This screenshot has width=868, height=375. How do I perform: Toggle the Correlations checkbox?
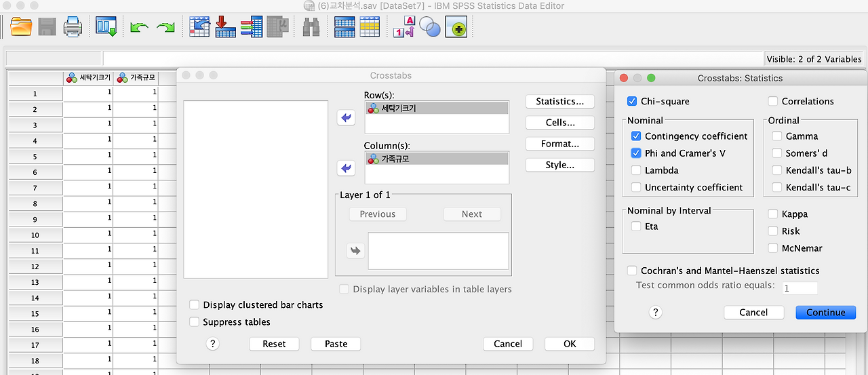pos(773,101)
